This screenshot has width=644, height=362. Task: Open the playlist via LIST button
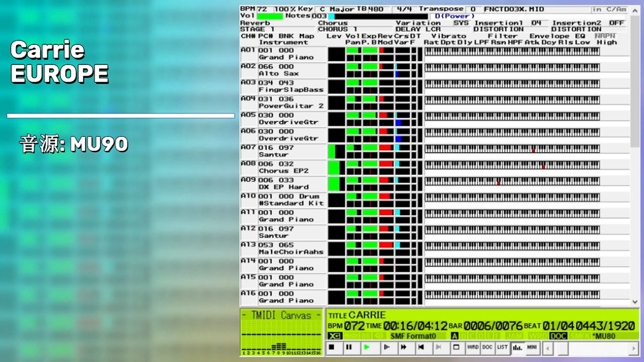pos(502,348)
